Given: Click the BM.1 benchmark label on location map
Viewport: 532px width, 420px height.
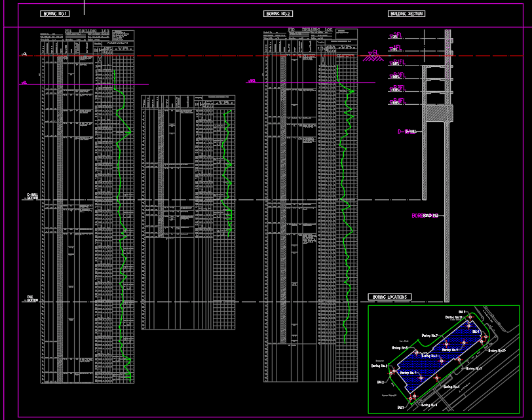Looking at the screenshot, I should [401, 408].
